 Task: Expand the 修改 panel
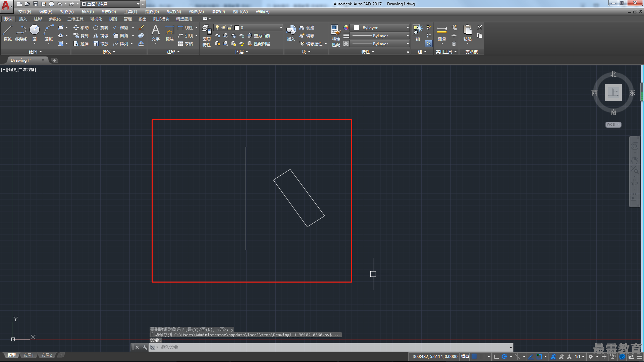pos(109,52)
